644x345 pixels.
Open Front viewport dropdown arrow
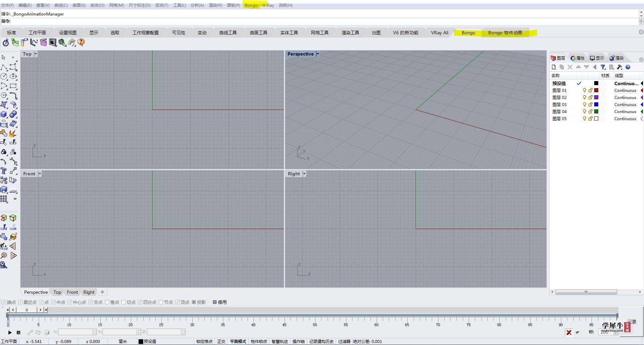(39, 174)
